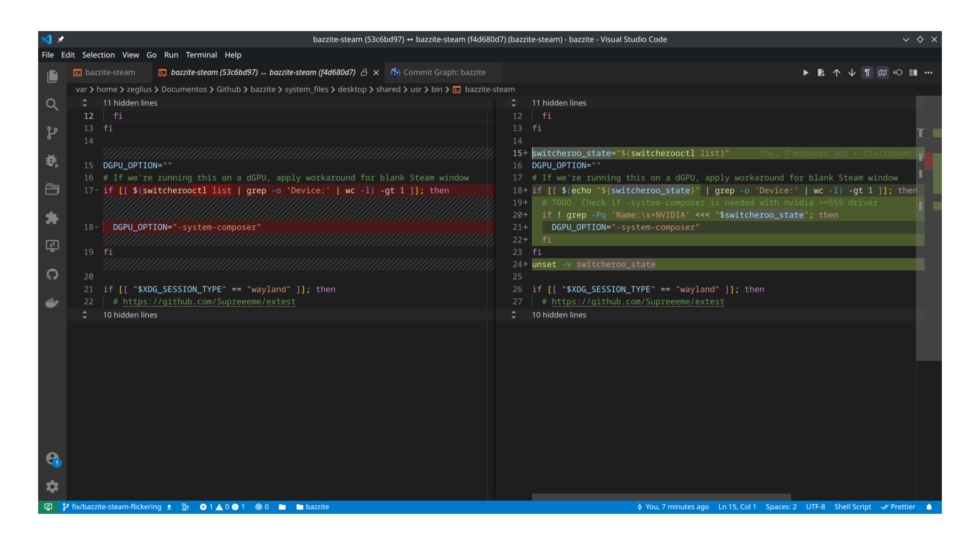Open Source Control in activity bar
Screen dimensions: 980x559
tap(52, 133)
